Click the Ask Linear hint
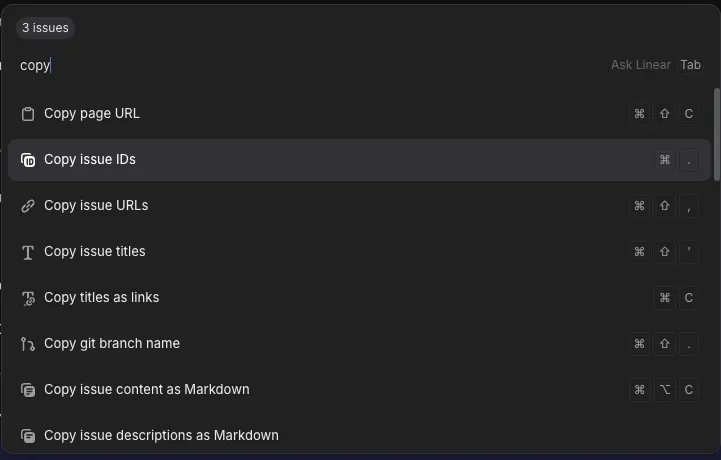 point(641,65)
